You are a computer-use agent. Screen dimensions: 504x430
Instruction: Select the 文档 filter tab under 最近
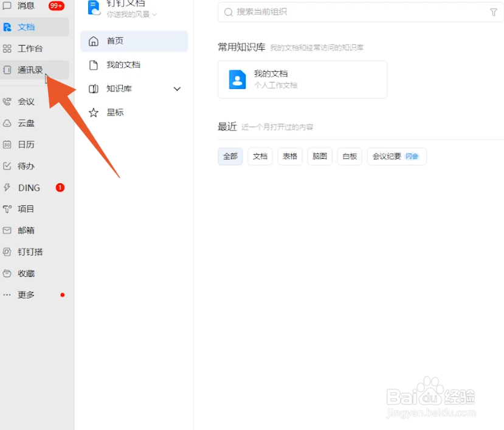260,157
